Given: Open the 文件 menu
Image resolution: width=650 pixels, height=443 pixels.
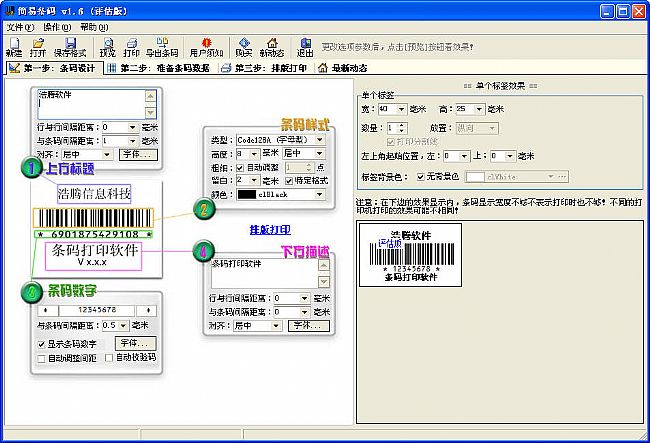Looking at the screenshot, I should tap(20, 27).
